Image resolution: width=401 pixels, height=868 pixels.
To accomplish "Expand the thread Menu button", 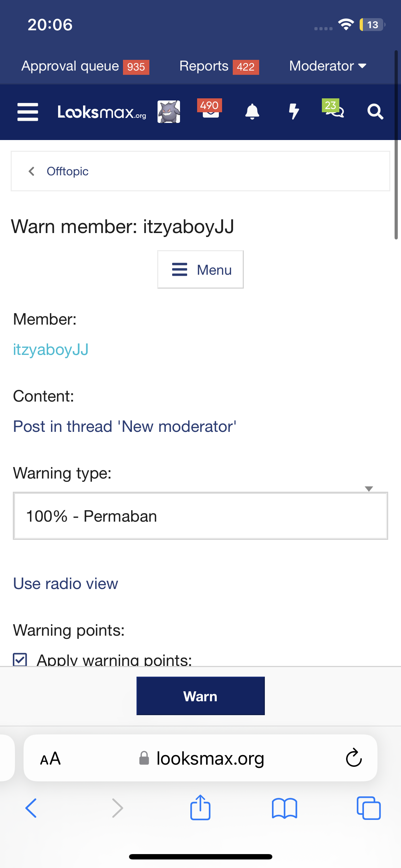I will click(x=200, y=270).
